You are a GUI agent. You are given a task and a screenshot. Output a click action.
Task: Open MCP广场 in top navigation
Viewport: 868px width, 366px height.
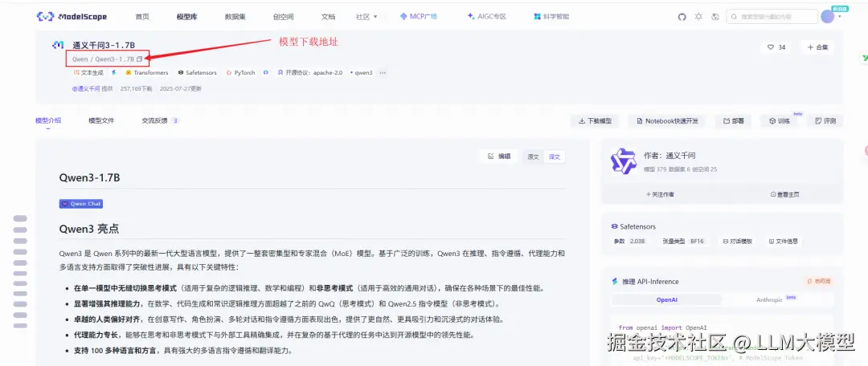coord(419,17)
